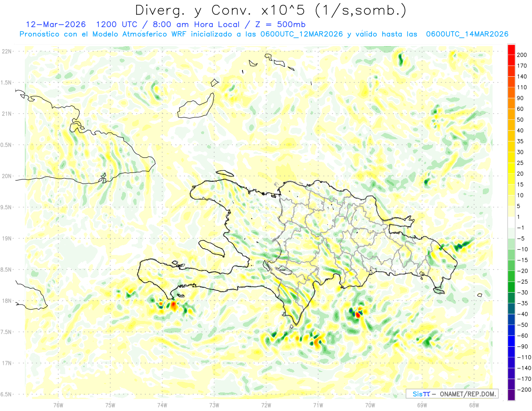This screenshot has width=532, height=411.
Task: Click the '-90' value on the color scale
Action: tap(523, 346)
